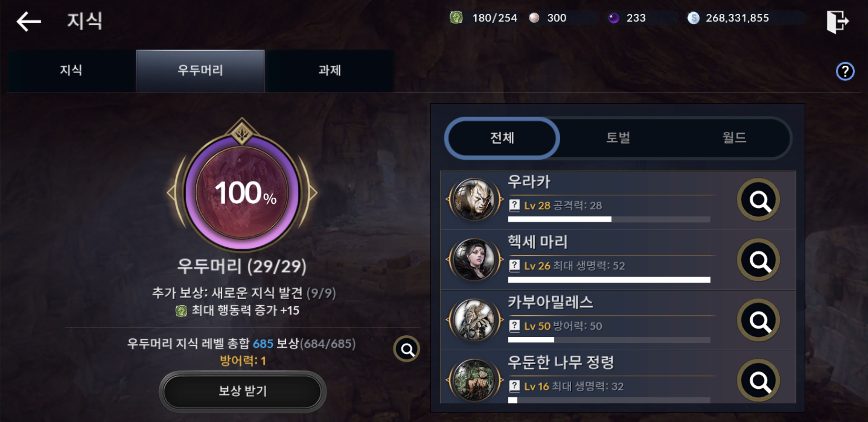Claim reward with 보상 받기 button

coord(242,391)
